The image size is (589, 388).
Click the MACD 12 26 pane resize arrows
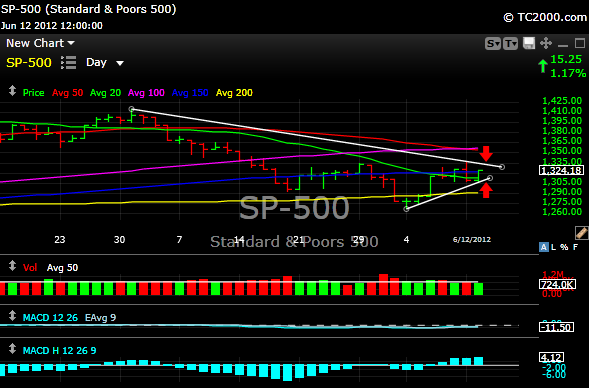(x=12, y=316)
